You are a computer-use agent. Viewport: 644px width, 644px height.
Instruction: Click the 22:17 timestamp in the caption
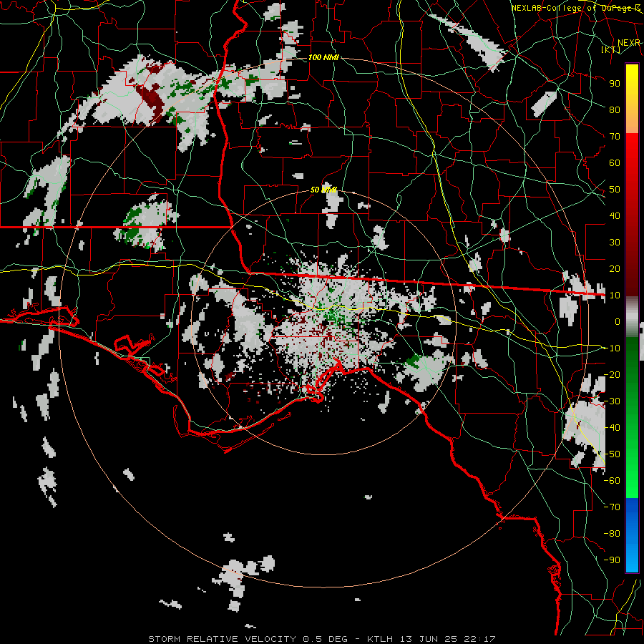pyautogui.click(x=479, y=639)
